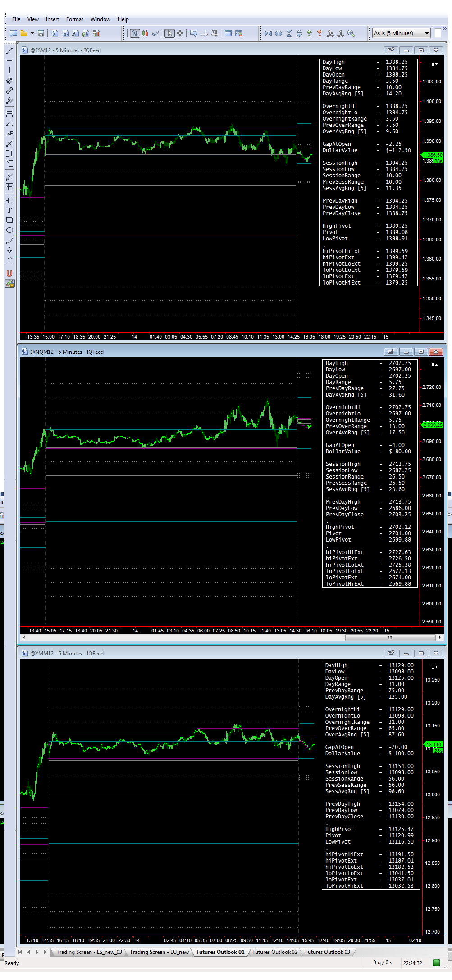Viewport: 452px width, 980px height.
Task: Toggle the magnet snap mode
Action: [x=9, y=273]
